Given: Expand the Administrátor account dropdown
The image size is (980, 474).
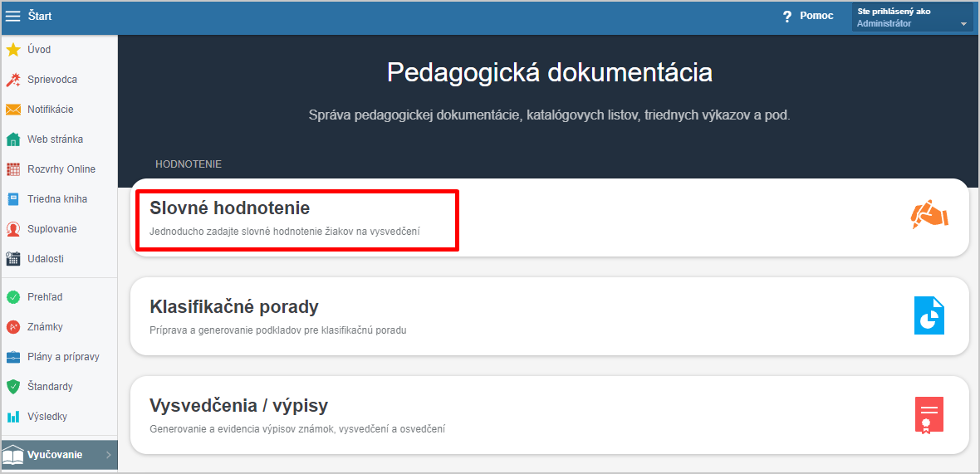Looking at the screenshot, I should point(913,17).
